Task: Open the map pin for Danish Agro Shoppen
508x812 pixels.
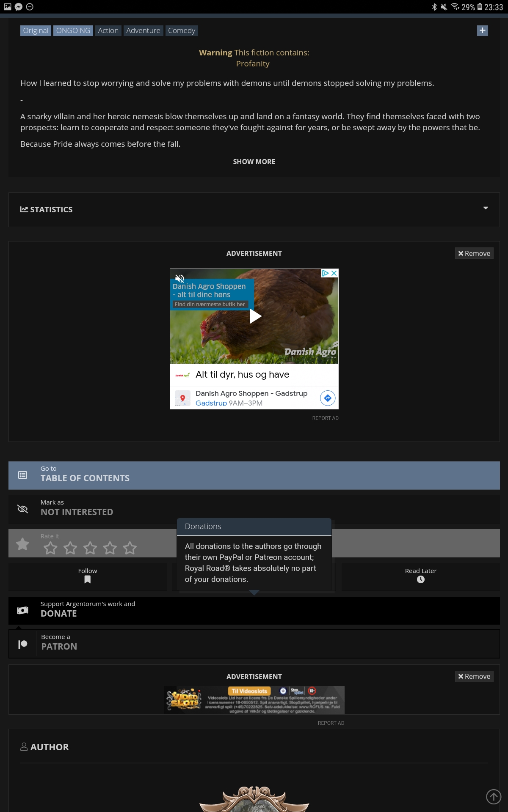Action: [182, 398]
